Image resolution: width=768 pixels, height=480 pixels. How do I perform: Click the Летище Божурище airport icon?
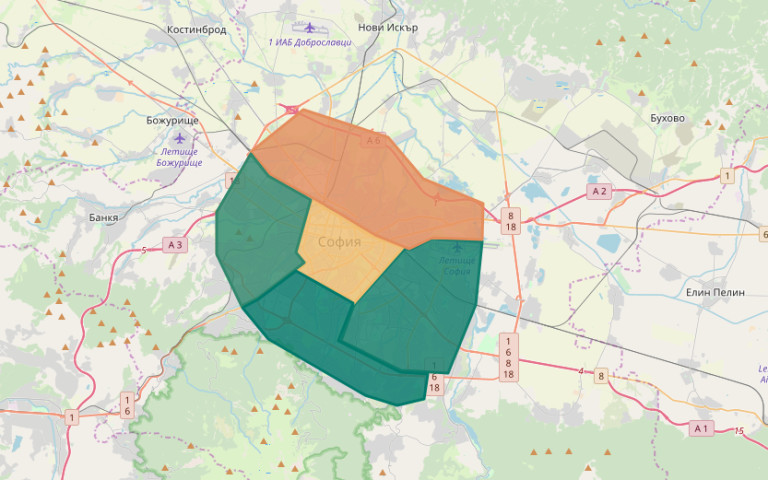tap(180, 137)
